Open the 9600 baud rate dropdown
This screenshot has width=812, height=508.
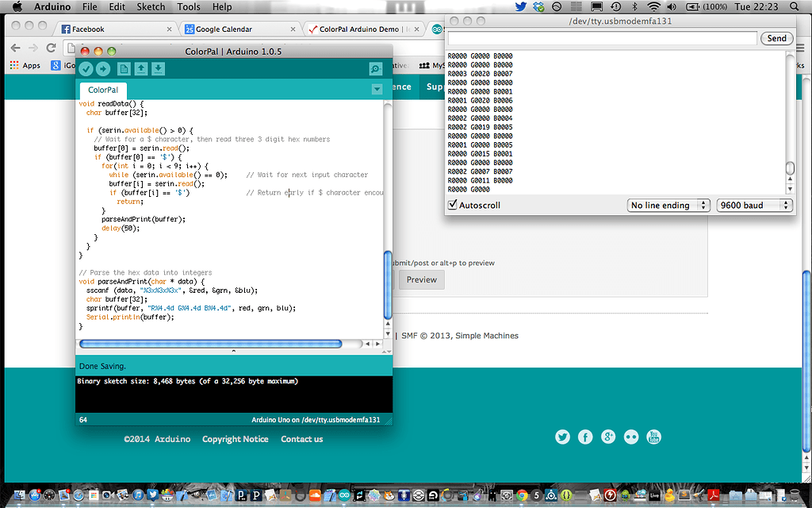753,205
